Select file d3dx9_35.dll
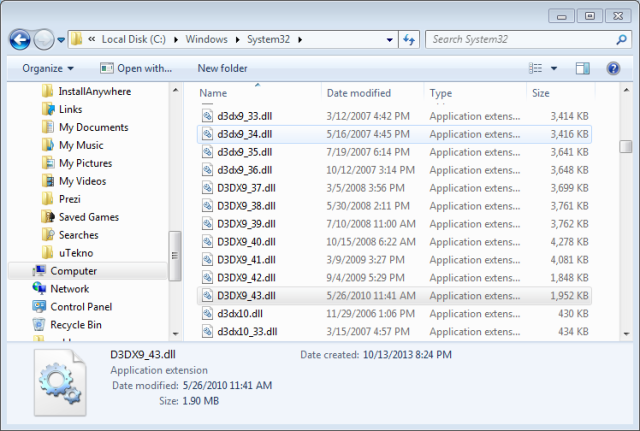Image resolution: width=640 pixels, height=431 pixels. tap(394, 152)
